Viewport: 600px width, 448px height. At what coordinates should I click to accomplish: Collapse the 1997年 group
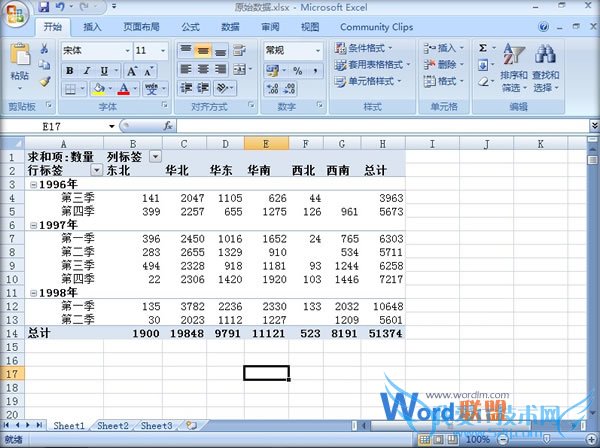[34, 225]
